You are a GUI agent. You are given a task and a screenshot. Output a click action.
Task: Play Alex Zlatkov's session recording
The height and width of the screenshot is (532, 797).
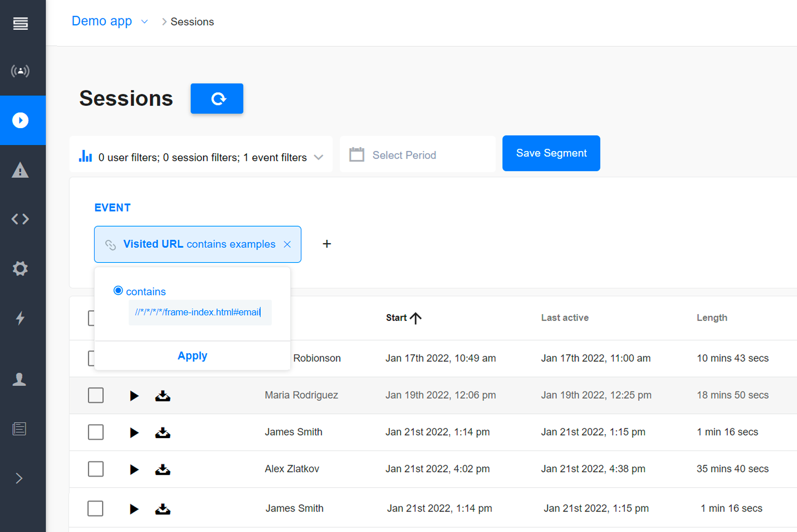tap(134, 469)
